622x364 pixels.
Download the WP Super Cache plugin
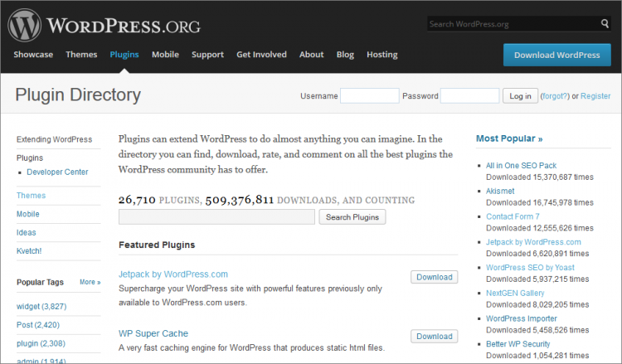(x=434, y=337)
